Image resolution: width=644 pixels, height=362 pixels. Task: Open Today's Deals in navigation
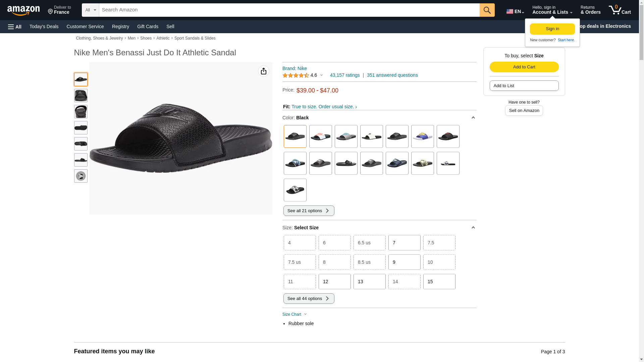point(44,26)
